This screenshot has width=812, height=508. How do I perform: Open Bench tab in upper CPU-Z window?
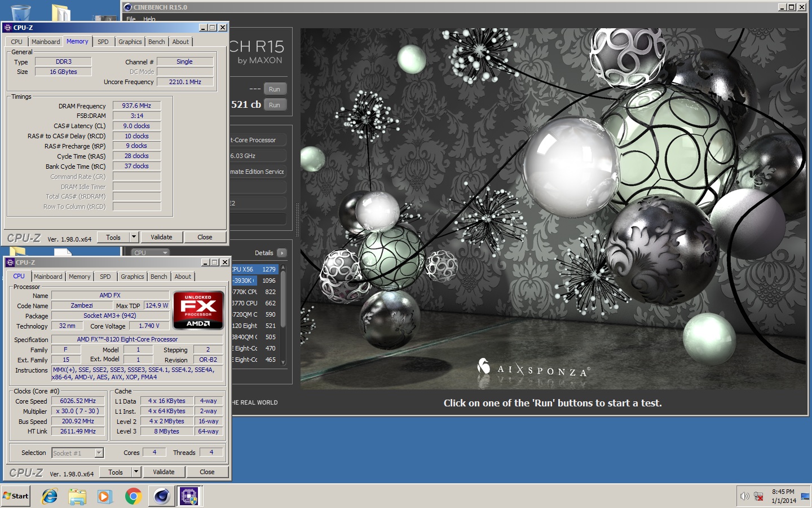157,42
